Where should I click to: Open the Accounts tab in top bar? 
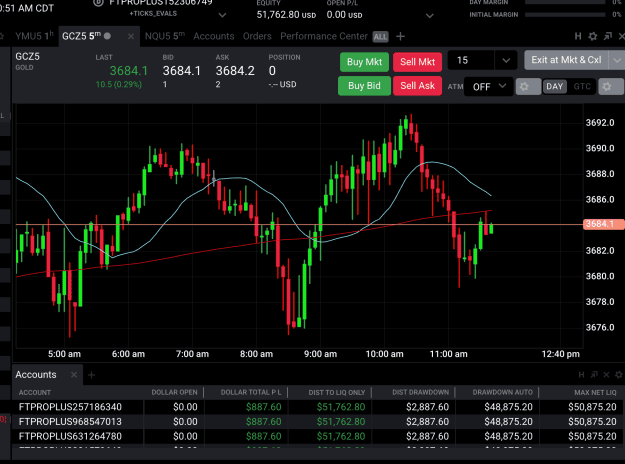[214, 36]
